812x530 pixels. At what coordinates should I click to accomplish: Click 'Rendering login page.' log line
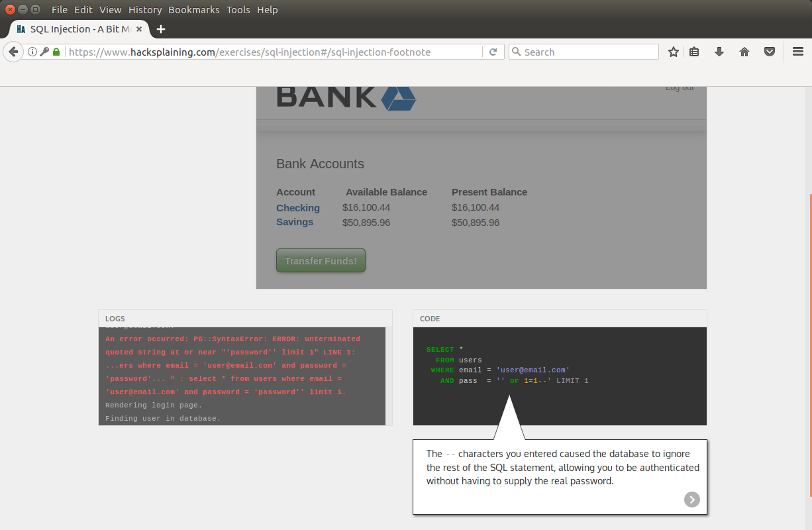pyautogui.click(x=154, y=405)
